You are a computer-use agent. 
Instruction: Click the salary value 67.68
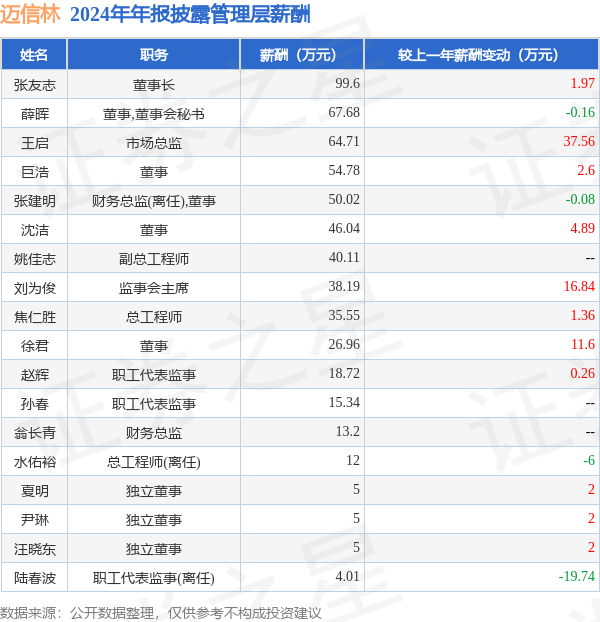click(344, 112)
